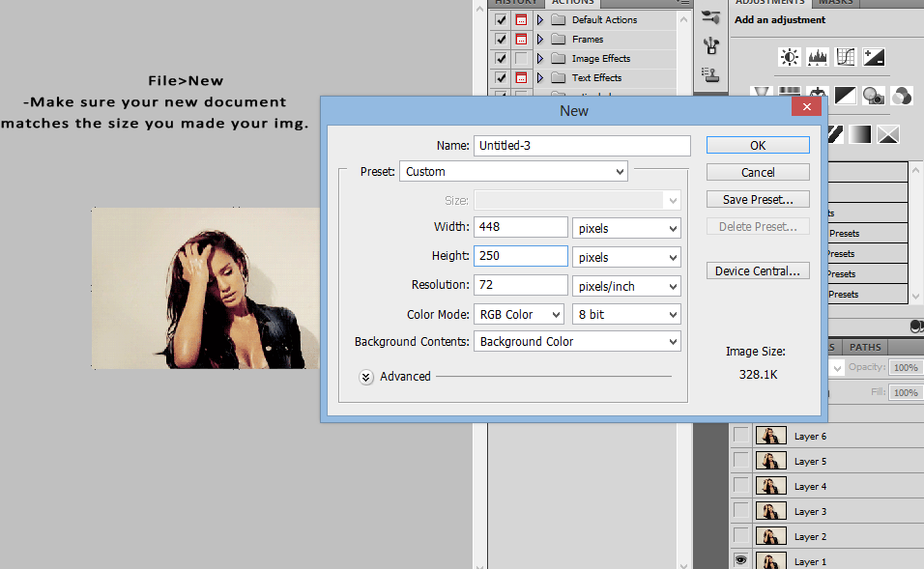The height and width of the screenshot is (569, 924).
Task: Expand the Default Actions set triangle
Action: 539,19
